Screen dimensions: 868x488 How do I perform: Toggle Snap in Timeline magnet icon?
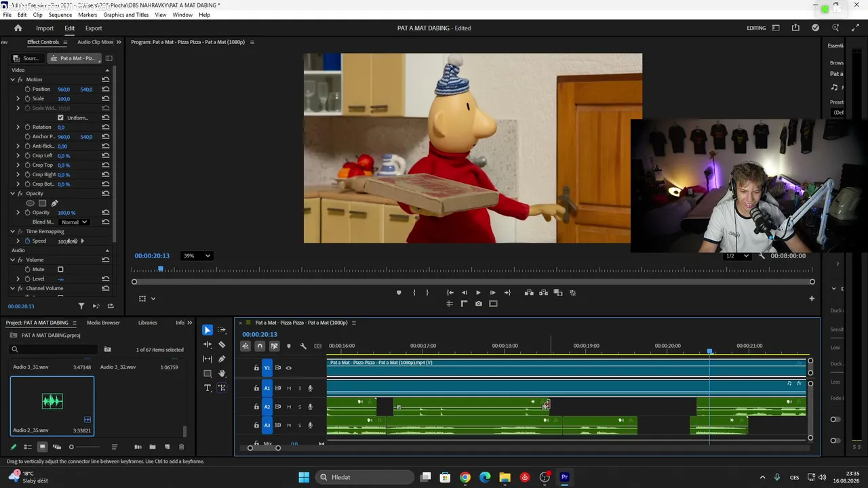(x=260, y=346)
